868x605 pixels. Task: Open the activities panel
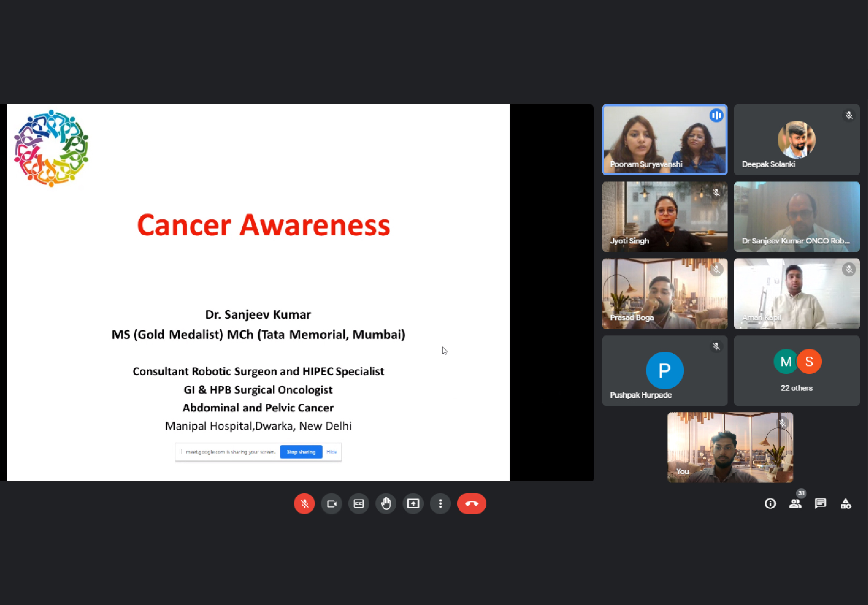(845, 504)
